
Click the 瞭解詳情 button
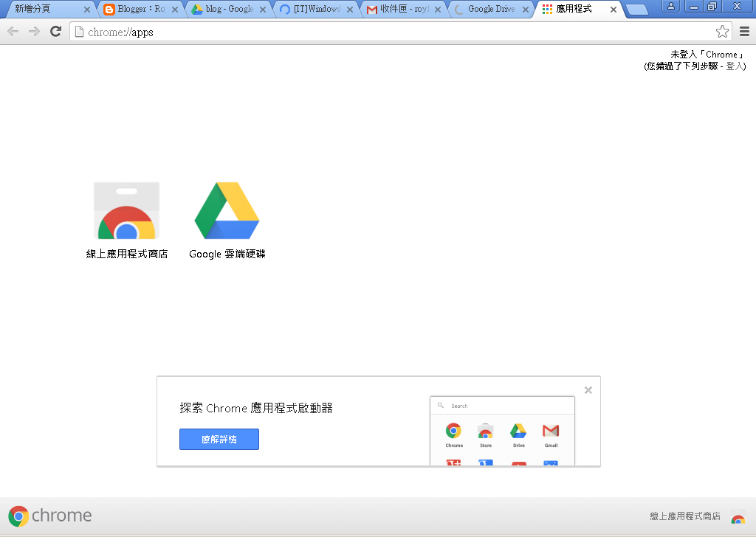[x=219, y=439]
